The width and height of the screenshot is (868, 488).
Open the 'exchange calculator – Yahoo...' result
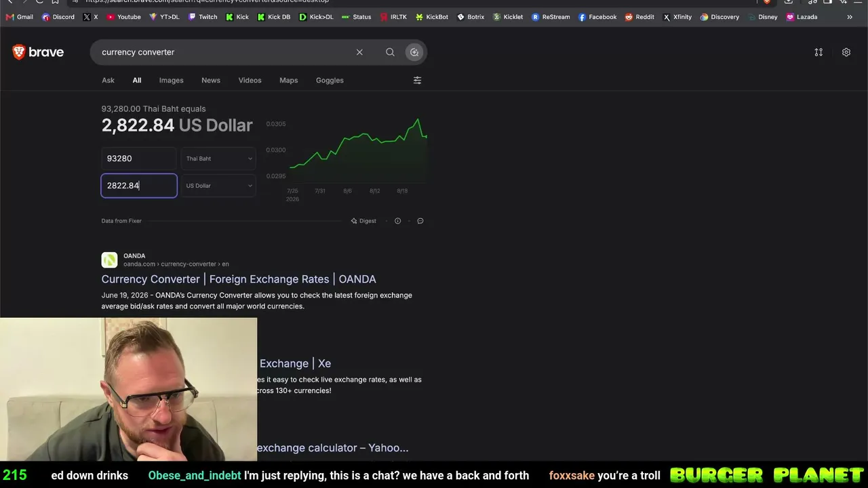point(332,448)
